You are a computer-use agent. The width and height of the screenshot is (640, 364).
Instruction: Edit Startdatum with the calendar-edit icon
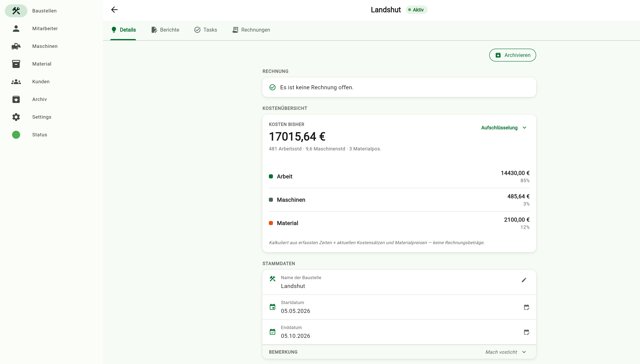coord(526,307)
